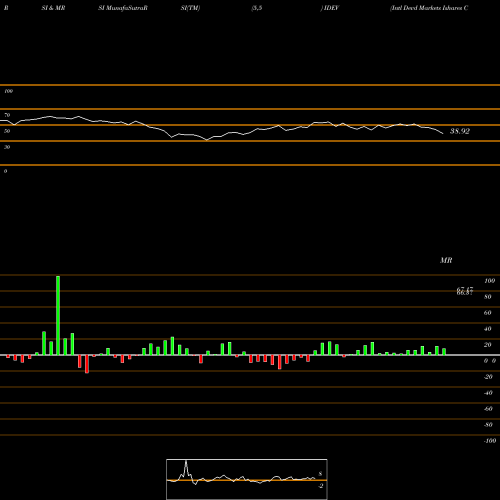Viewport: 500px width, 500px height.
Task: Click the MR axis label -100
Action: 490,441
